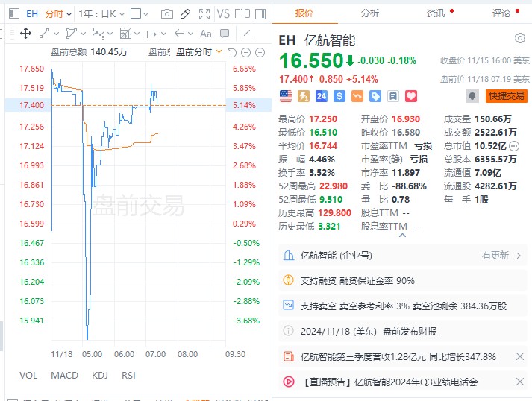Select the RSI indicator tab
Image resolution: width=532 pixels, height=401 pixels.
[128, 375]
